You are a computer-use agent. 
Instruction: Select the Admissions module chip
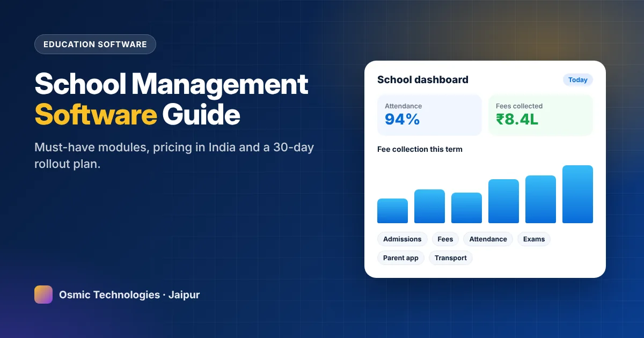(402, 239)
